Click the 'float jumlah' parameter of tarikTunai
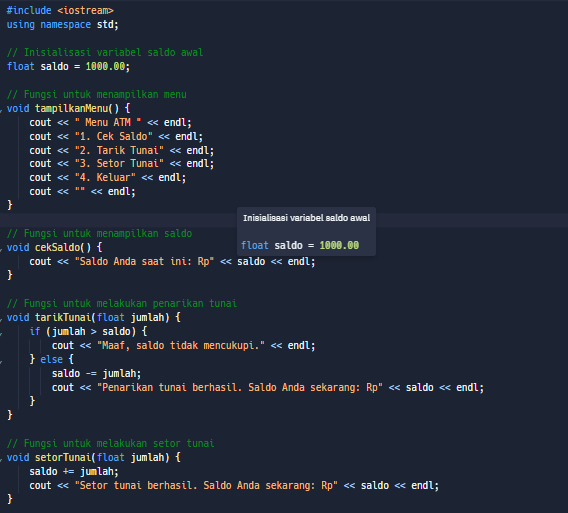The image size is (568, 513). coord(130,317)
